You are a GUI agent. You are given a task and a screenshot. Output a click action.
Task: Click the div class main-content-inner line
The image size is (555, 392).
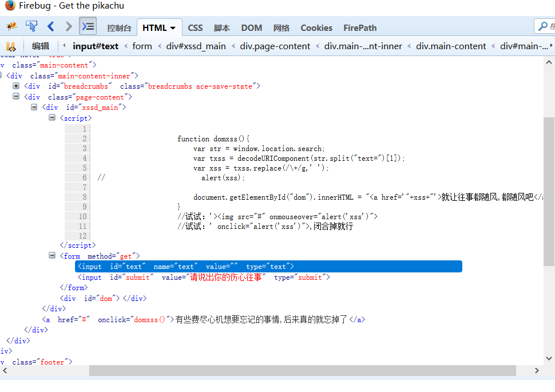coord(72,76)
